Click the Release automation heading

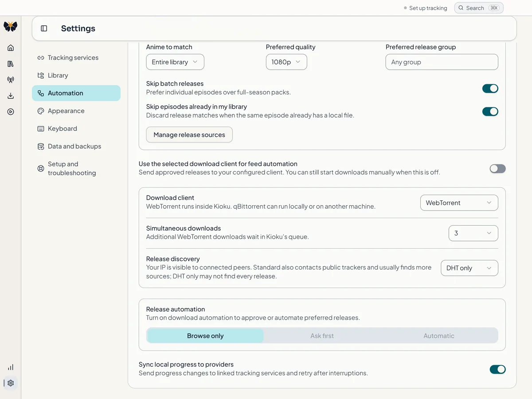point(176,309)
